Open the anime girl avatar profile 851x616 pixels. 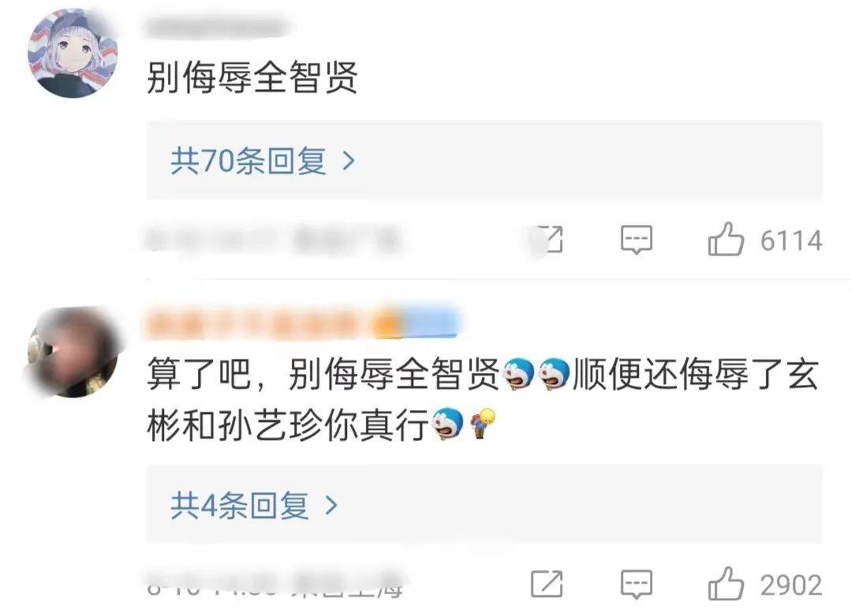73,53
